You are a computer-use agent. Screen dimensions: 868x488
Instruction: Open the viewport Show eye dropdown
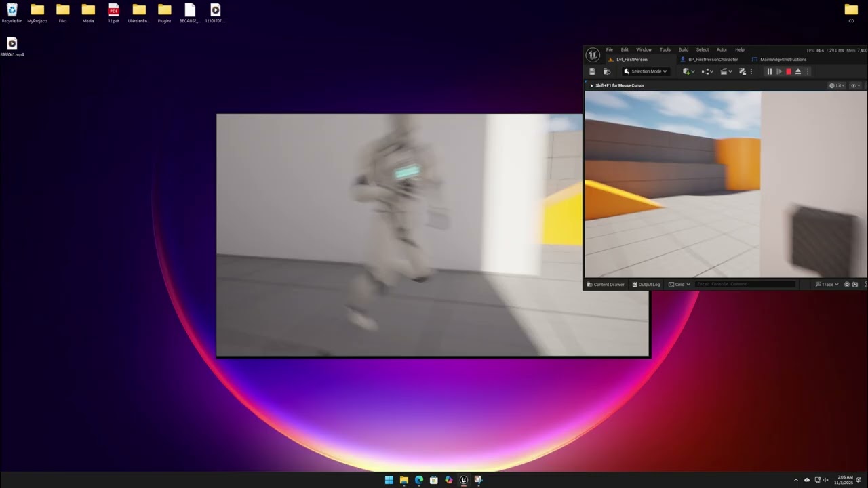tap(855, 85)
